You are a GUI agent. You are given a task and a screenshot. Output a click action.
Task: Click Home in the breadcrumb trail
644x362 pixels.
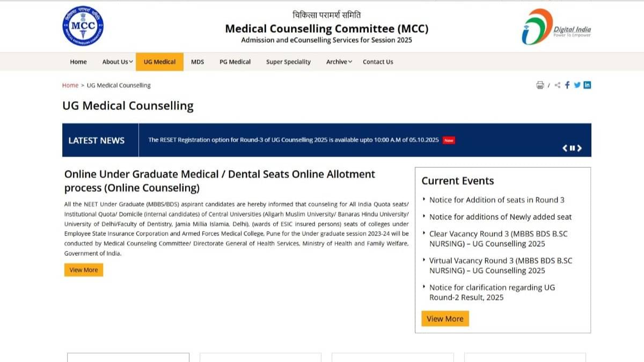(70, 85)
